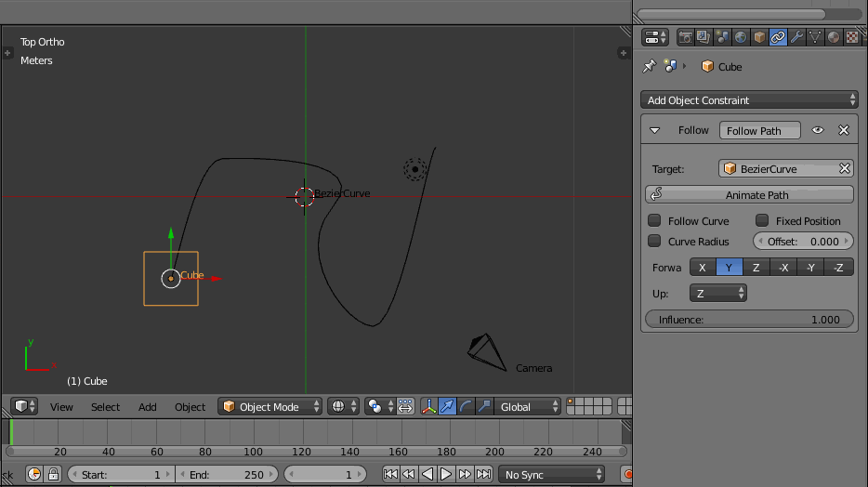Select the translate manipulator arrow icon

click(x=447, y=406)
